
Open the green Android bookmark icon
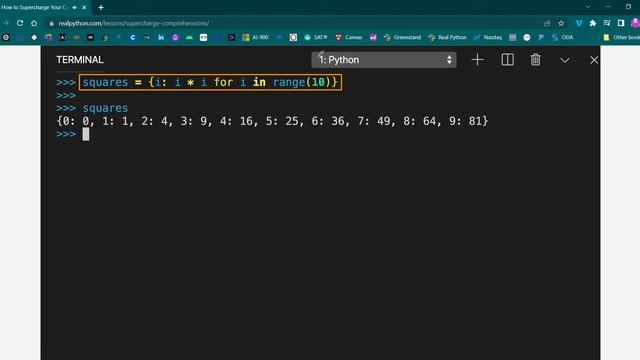[x=189, y=37]
